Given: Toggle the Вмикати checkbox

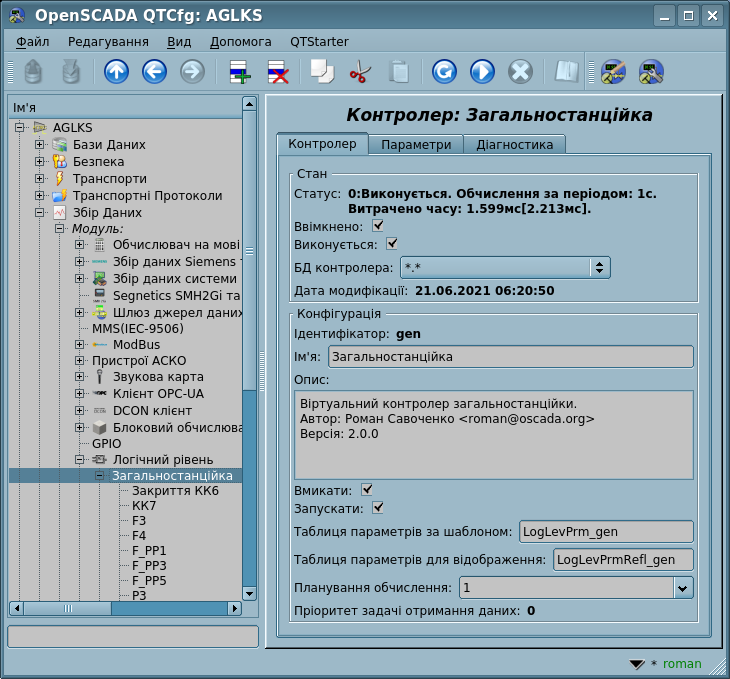Looking at the screenshot, I should point(367,490).
